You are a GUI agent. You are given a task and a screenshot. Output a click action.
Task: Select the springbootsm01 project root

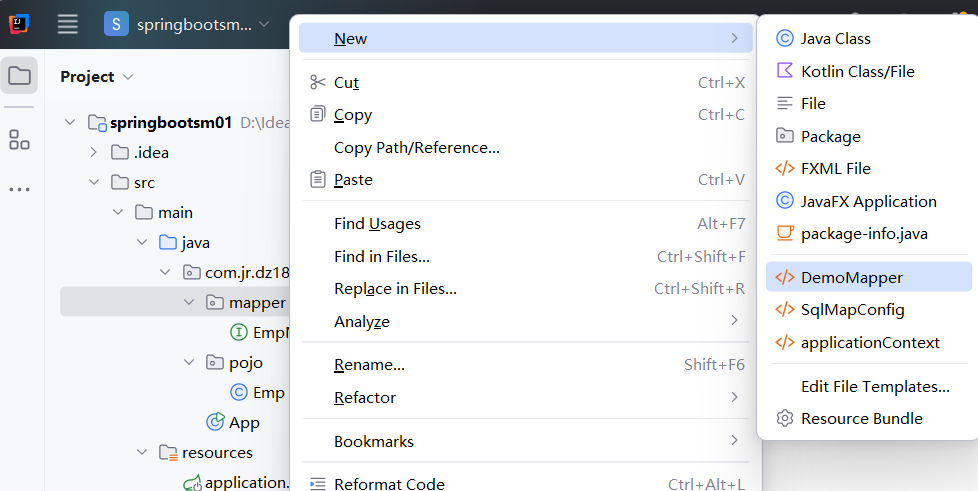click(171, 123)
